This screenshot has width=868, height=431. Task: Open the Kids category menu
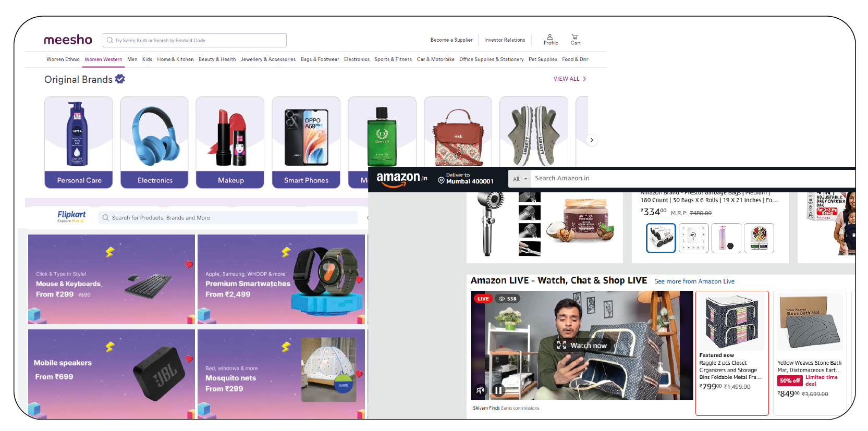click(x=147, y=59)
